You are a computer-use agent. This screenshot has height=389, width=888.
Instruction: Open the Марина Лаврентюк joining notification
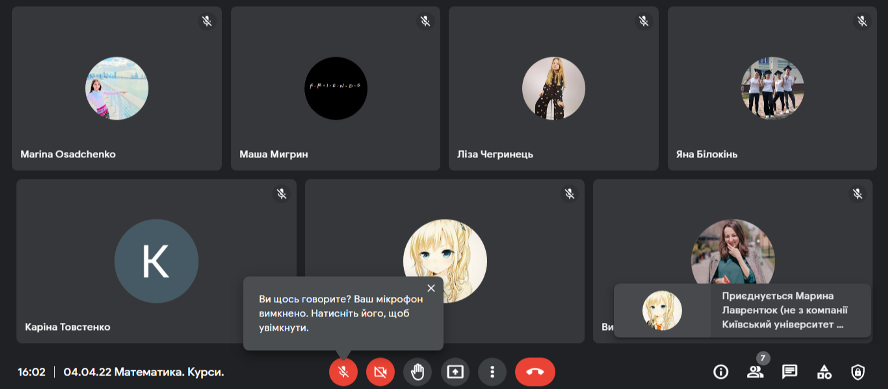tap(742, 310)
